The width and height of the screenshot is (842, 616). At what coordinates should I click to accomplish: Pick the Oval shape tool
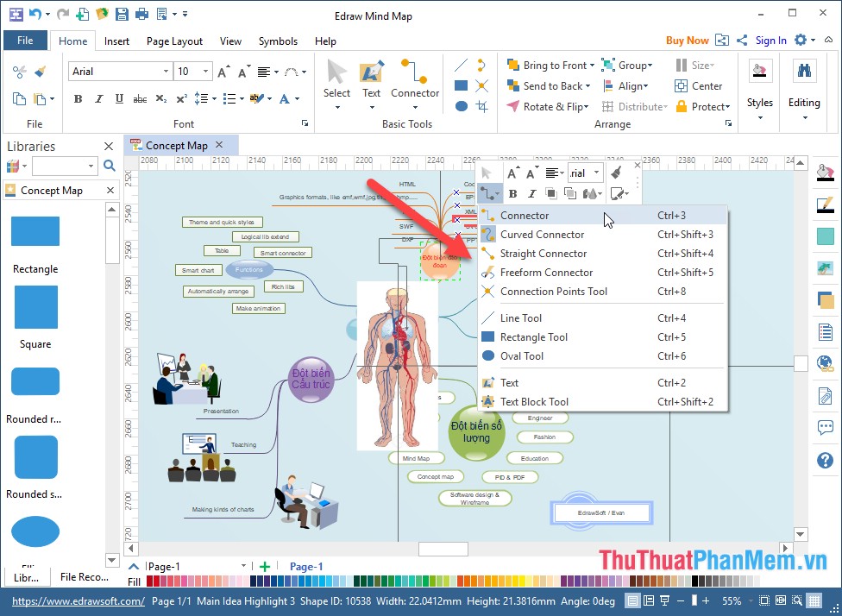click(x=460, y=106)
